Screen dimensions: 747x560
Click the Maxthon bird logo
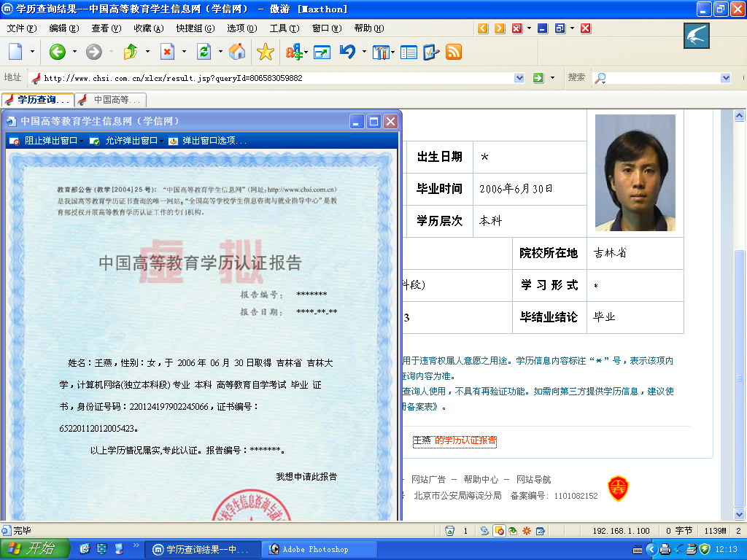696,36
